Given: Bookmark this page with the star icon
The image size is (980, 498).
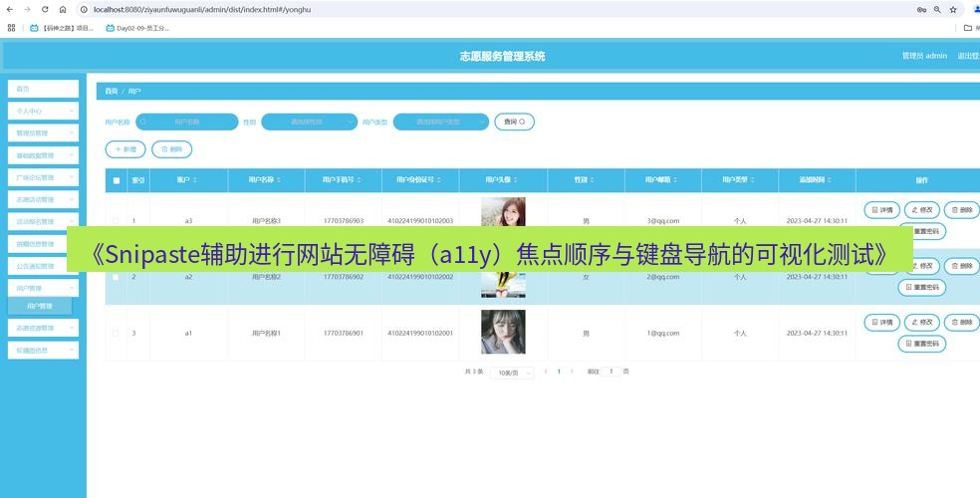Looking at the screenshot, I should pos(953,9).
